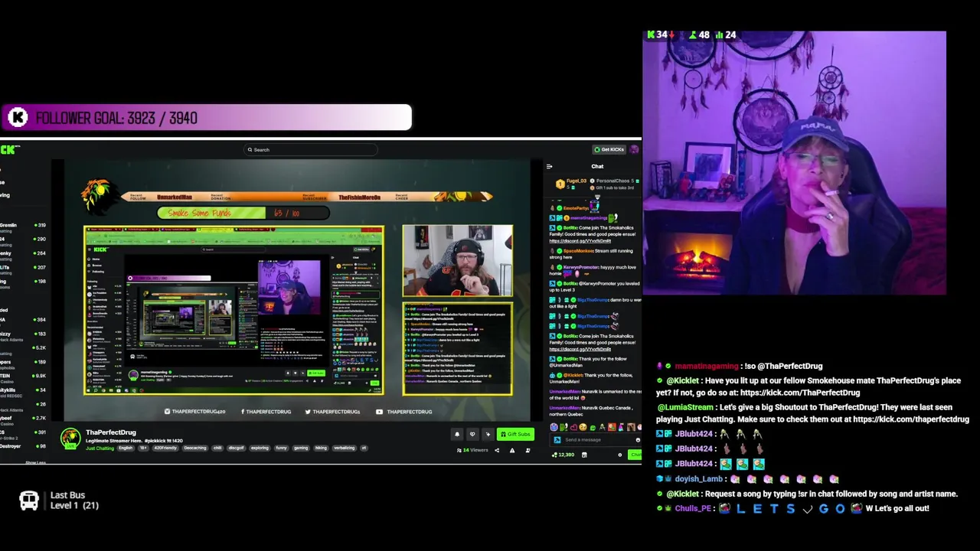Open ThaPerfectDrug channel avatar
Screen dimensions: 980x551
70,439
